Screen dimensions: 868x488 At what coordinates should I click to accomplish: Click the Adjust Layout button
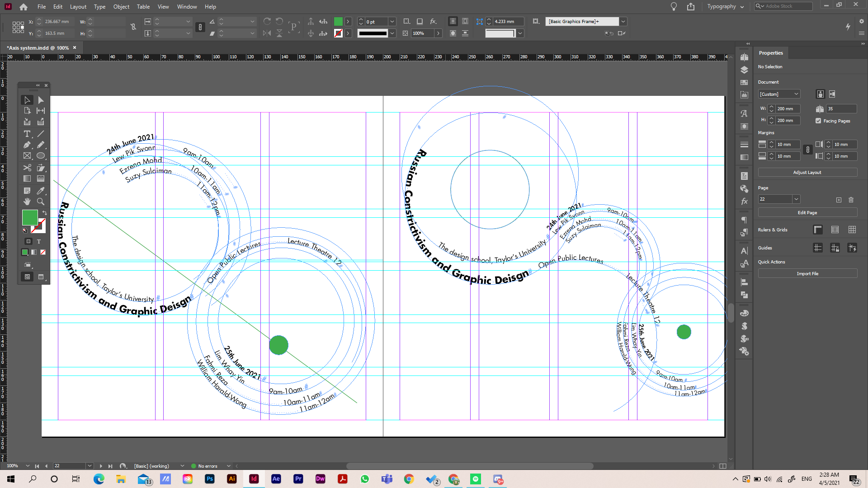point(807,172)
